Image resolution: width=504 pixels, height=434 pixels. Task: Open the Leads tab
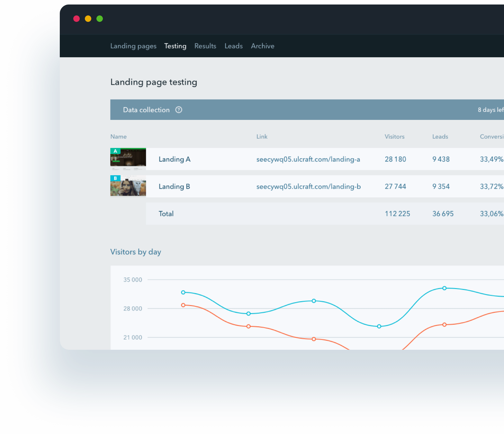tap(233, 46)
